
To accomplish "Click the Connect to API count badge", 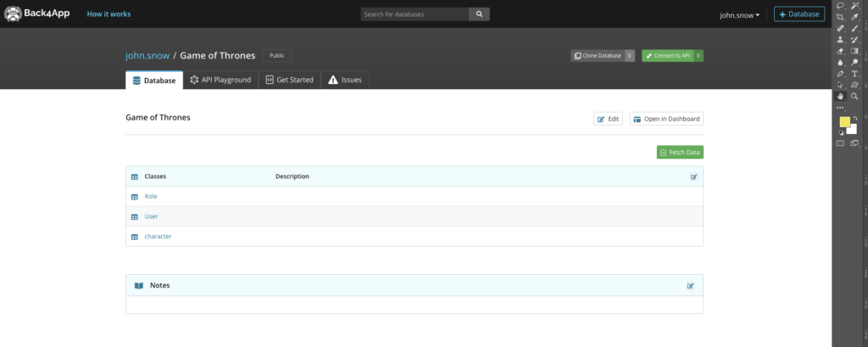I will [698, 55].
